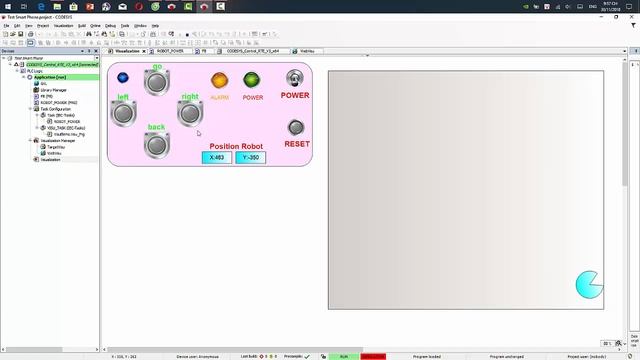The width and height of the screenshot is (640, 360).
Task: Click the X position value field
Action: [217, 158]
